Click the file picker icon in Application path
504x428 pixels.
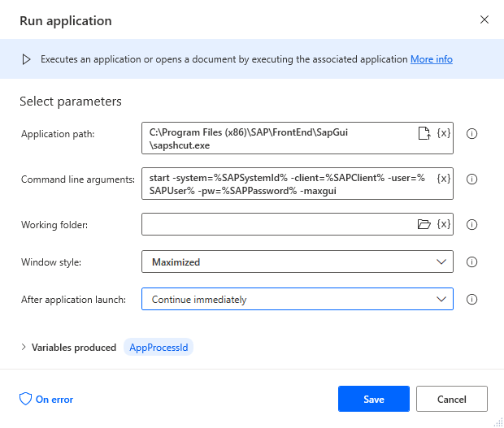[x=424, y=133]
